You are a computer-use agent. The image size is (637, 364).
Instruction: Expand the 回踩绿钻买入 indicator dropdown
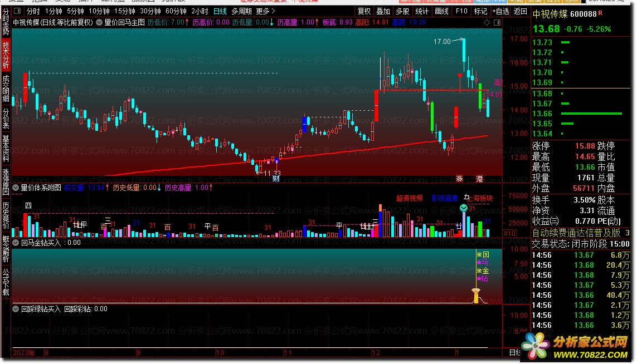tap(16, 309)
